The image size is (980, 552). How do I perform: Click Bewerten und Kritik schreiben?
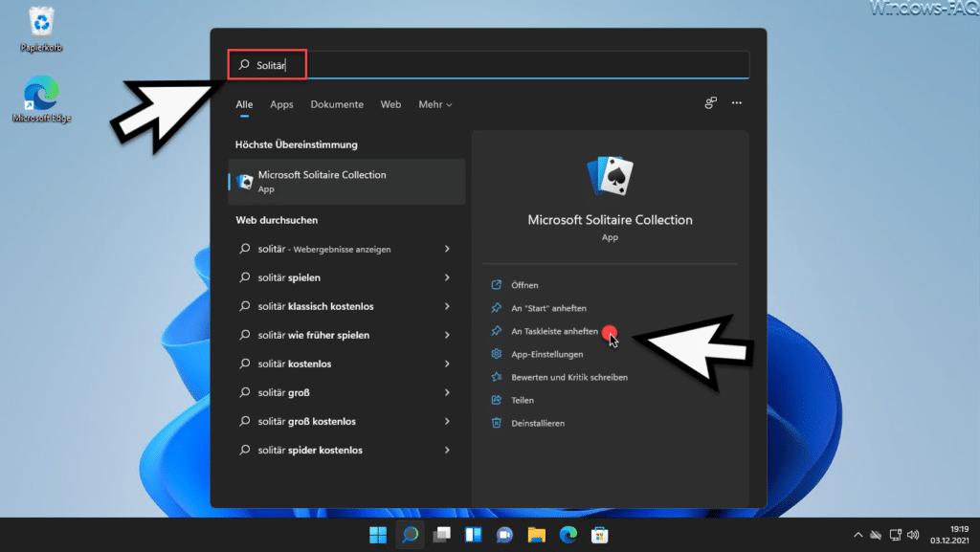(x=569, y=377)
